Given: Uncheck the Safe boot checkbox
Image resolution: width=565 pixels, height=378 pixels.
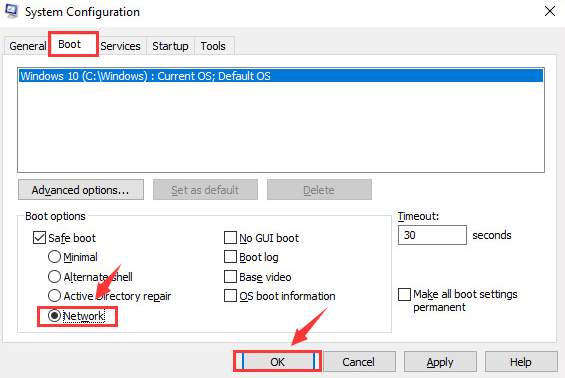Looking at the screenshot, I should [39, 238].
